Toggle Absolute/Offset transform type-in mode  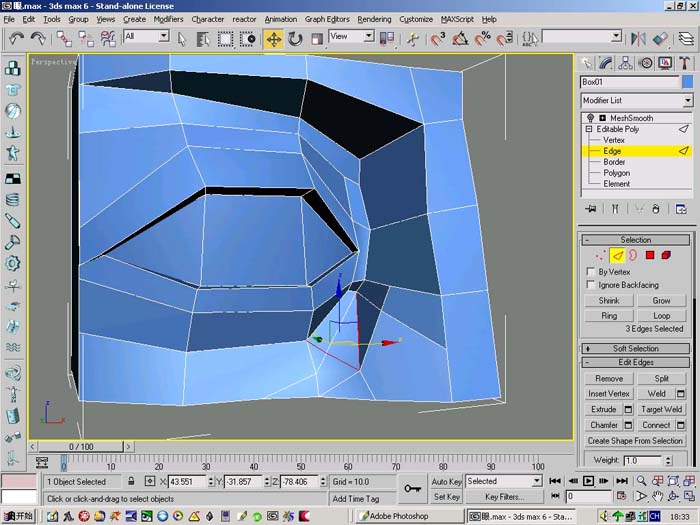click(150, 481)
